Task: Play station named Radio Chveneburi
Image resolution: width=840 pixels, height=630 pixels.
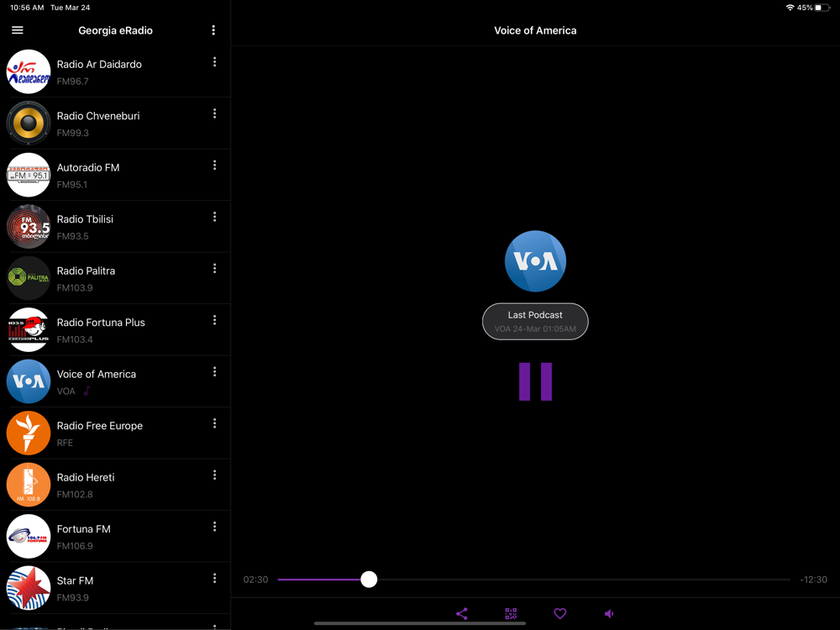Action: 98,116
